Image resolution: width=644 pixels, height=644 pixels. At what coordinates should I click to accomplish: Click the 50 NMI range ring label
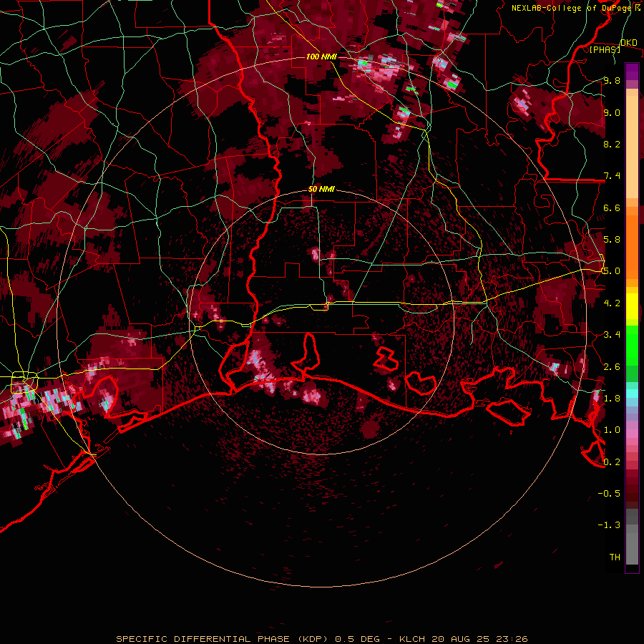point(321,189)
